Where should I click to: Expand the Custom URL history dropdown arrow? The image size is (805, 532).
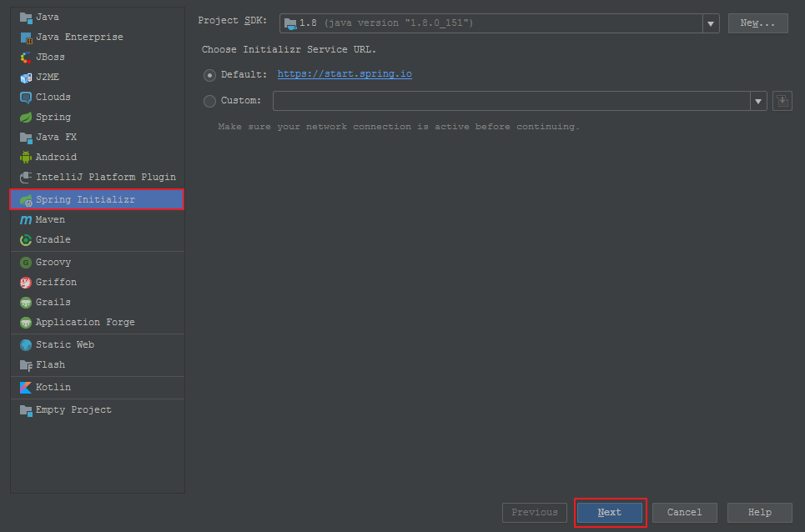758,101
